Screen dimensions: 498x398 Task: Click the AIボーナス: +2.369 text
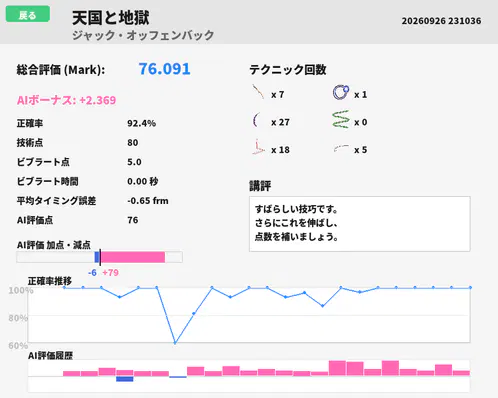[x=66, y=100]
